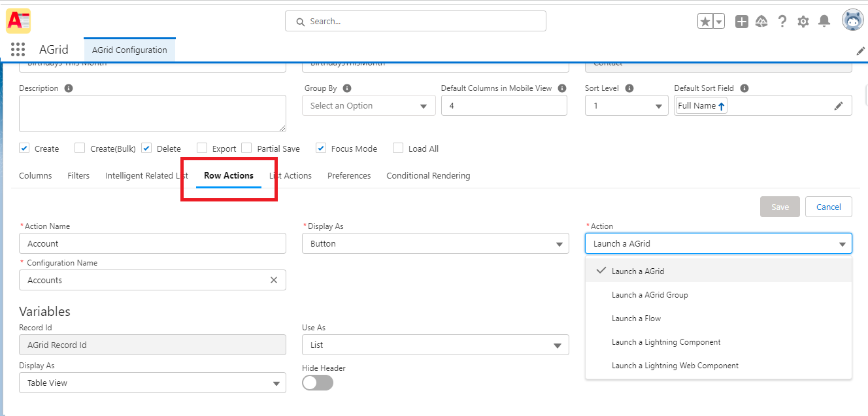Switch to the Filters tab

click(x=78, y=175)
